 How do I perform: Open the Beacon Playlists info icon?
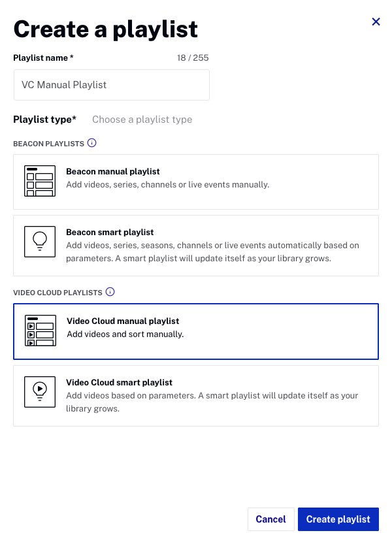(x=91, y=143)
